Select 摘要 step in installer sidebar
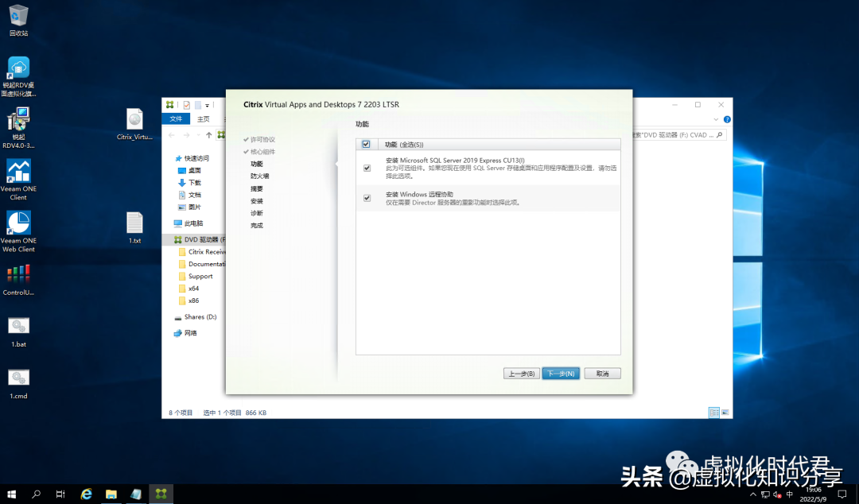The width and height of the screenshot is (859, 504). [256, 188]
